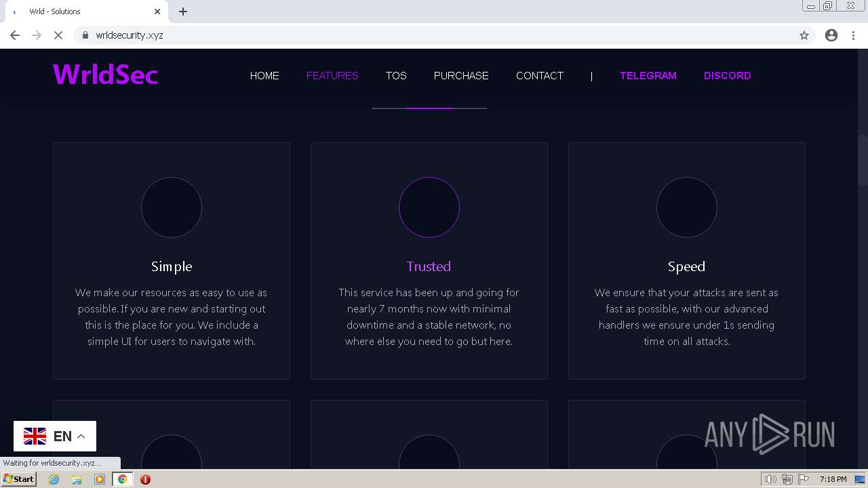Click the network tray icon
The height and width of the screenshot is (488, 868).
tap(787, 479)
